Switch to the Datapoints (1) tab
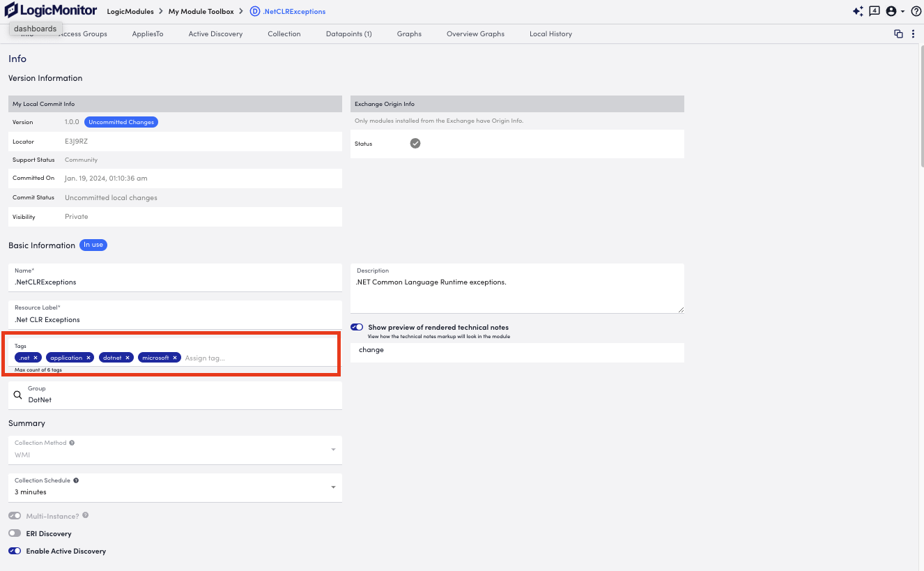Viewport: 924px width, 571px height. [x=348, y=33]
